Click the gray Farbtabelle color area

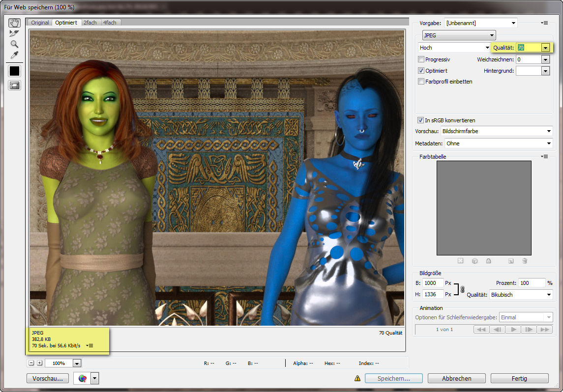[484, 208]
